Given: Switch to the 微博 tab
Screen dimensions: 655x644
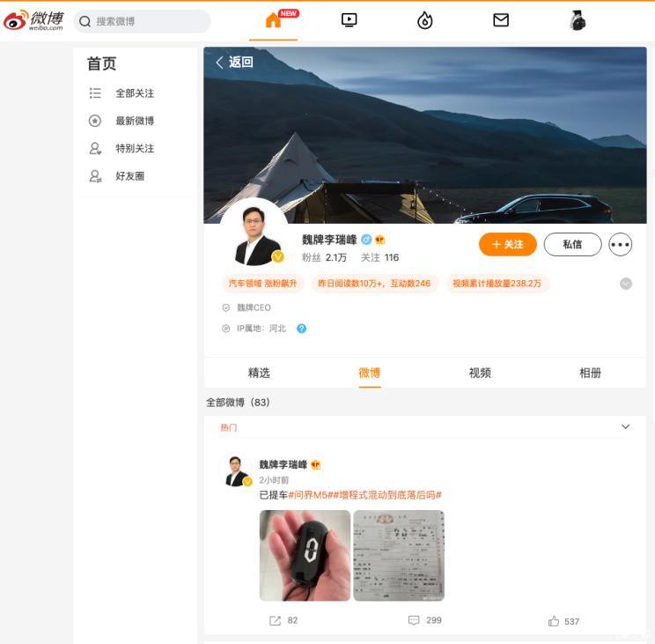Looking at the screenshot, I should point(370,373).
